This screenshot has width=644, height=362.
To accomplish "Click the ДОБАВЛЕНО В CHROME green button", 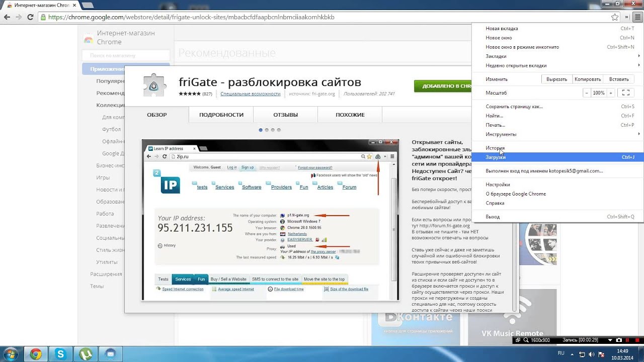I will coord(443,86).
